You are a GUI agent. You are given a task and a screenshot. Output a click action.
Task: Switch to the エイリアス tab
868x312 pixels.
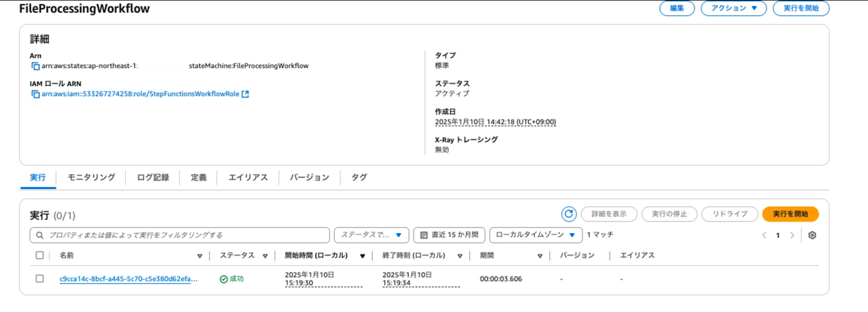tap(248, 177)
